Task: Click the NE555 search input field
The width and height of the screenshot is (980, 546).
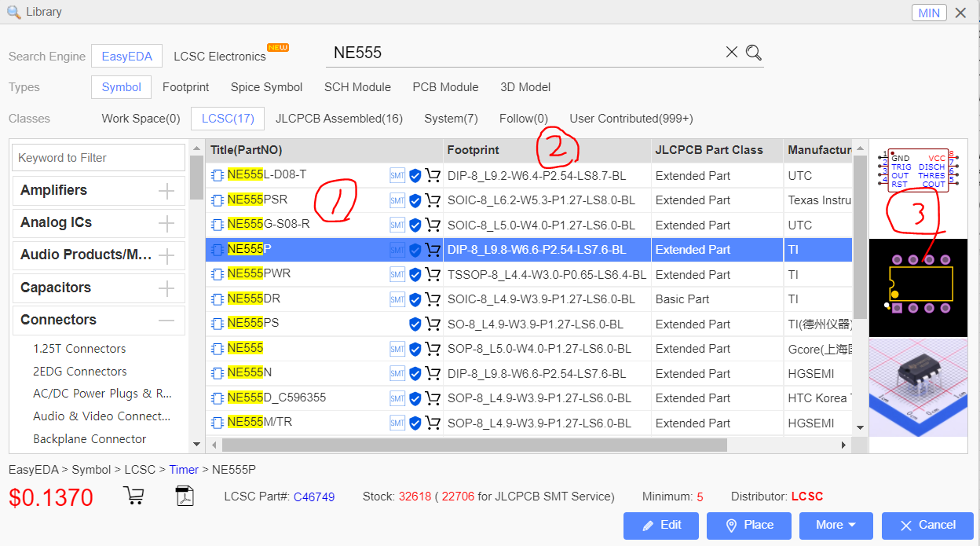Action: [x=524, y=53]
